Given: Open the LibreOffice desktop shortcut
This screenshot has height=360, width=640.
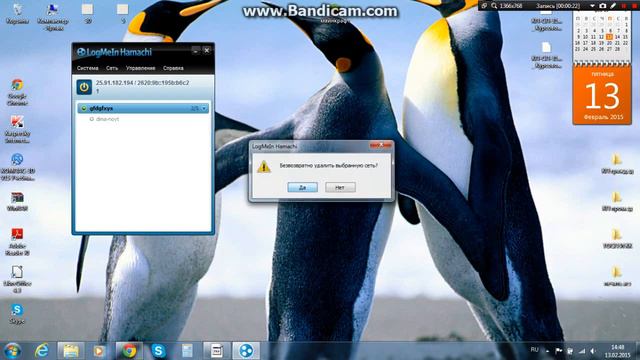Looking at the screenshot, I should 17,279.
